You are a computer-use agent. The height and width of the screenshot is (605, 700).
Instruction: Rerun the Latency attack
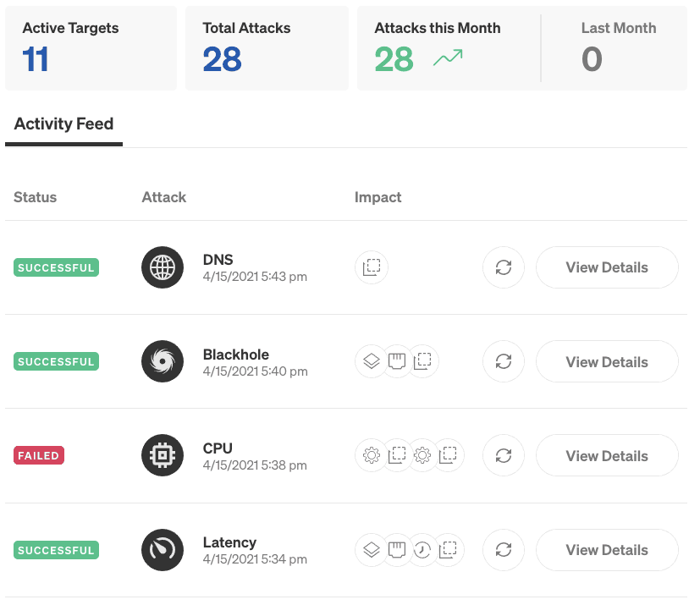pyautogui.click(x=503, y=550)
